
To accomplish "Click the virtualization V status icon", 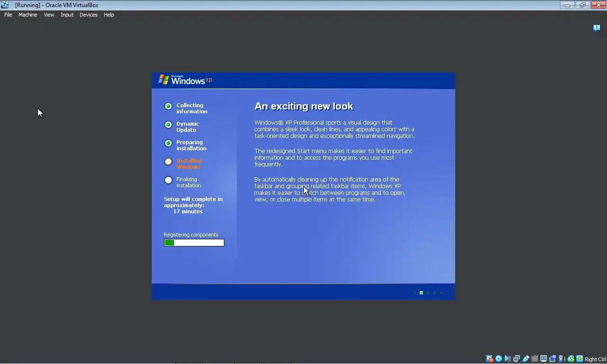I will tap(561, 359).
